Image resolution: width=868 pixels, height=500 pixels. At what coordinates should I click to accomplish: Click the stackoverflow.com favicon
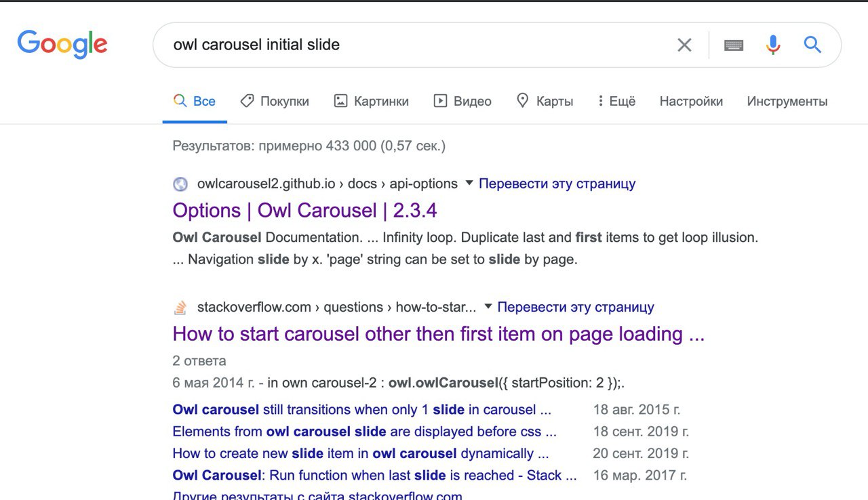pos(180,308)
